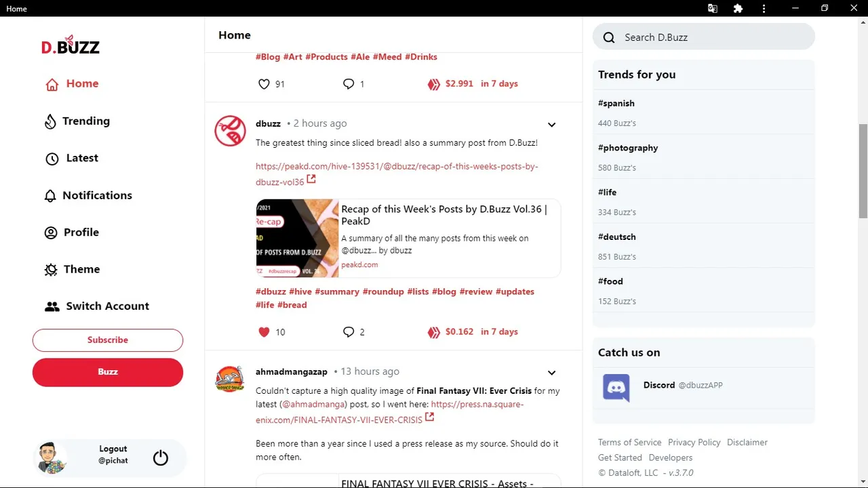This screenshot has width=868, height=488.
Task: Expand options chevron on ahmadmangazap post
Action: pos(551,373)
